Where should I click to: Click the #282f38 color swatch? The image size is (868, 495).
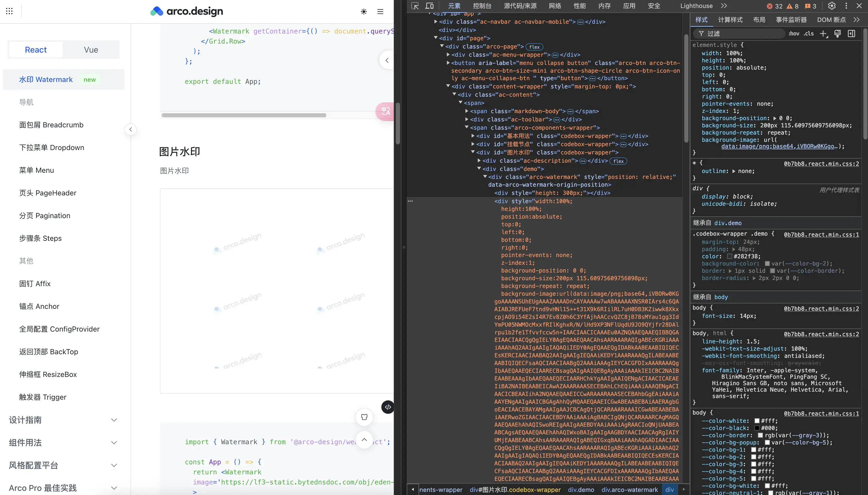(x=729, y=256)
